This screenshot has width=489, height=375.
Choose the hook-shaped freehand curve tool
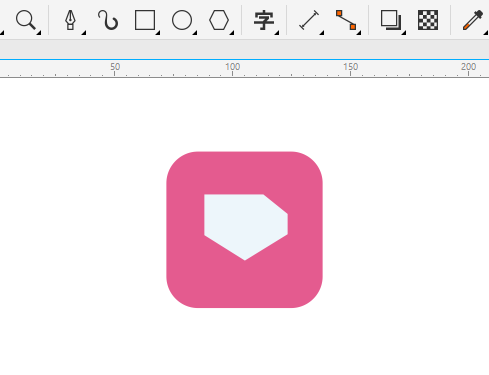[x=108, y=20]
